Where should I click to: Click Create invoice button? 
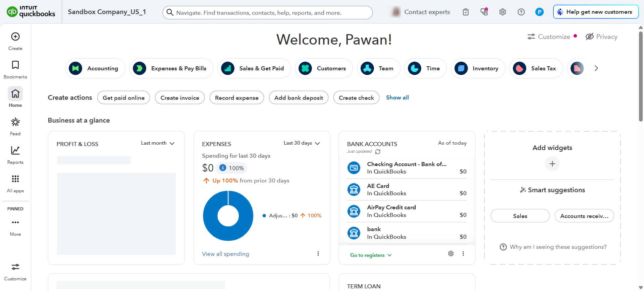(x=180, y=97)
